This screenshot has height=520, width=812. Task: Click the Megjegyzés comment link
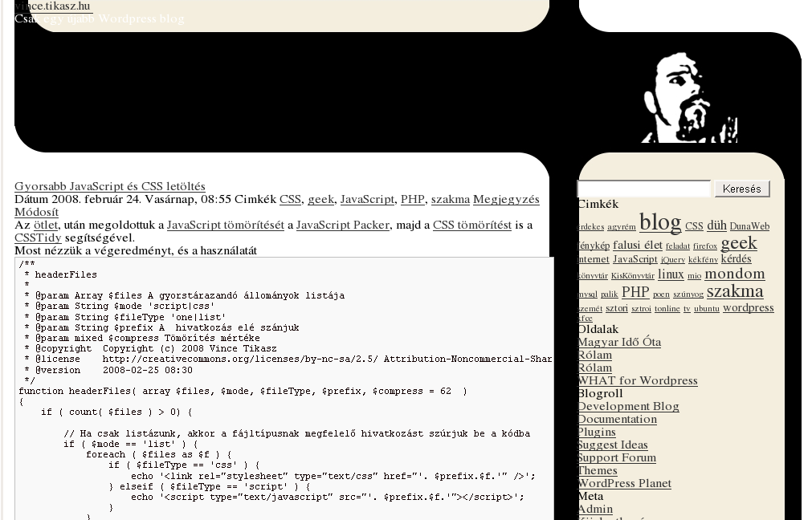(506, 199)
